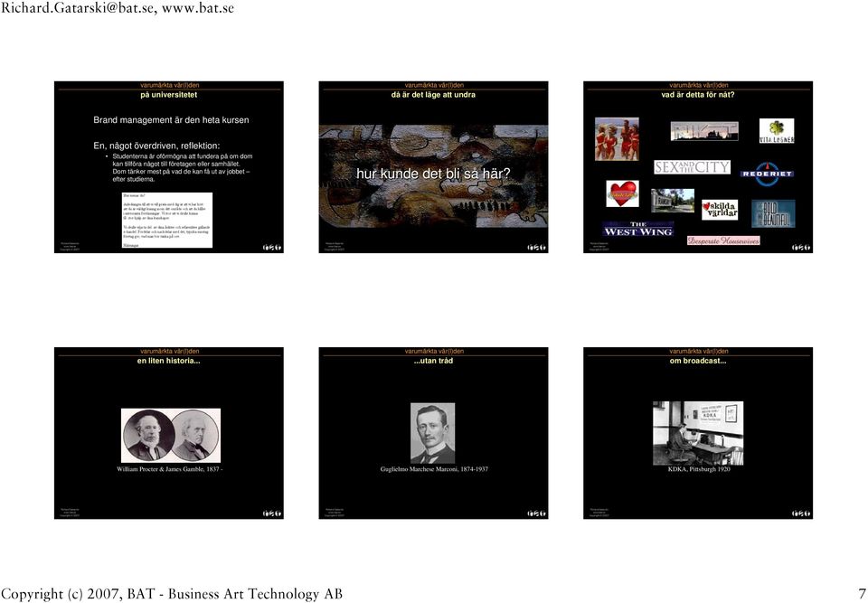Click the page number 7
Image resolution: width=868 pixels, height=603 pixels.
862,593
